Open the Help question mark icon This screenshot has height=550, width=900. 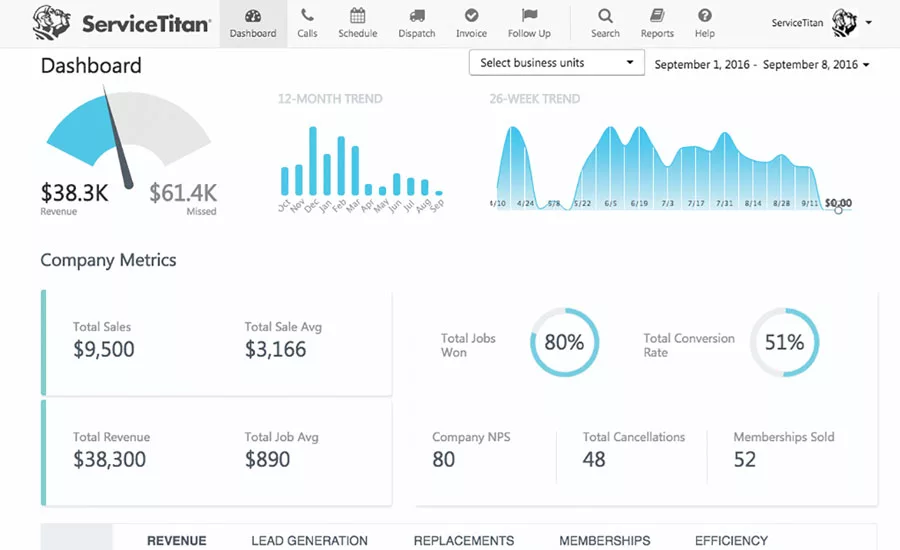tap(705, 15)
